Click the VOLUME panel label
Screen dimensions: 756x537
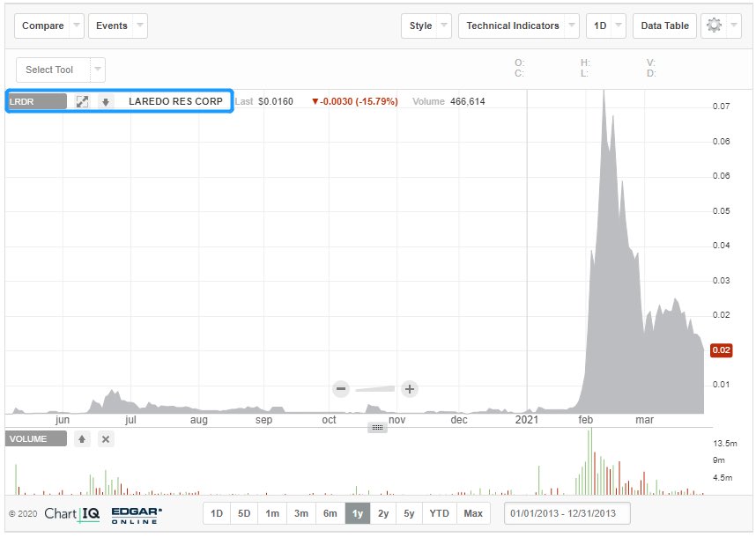[36, 439]
